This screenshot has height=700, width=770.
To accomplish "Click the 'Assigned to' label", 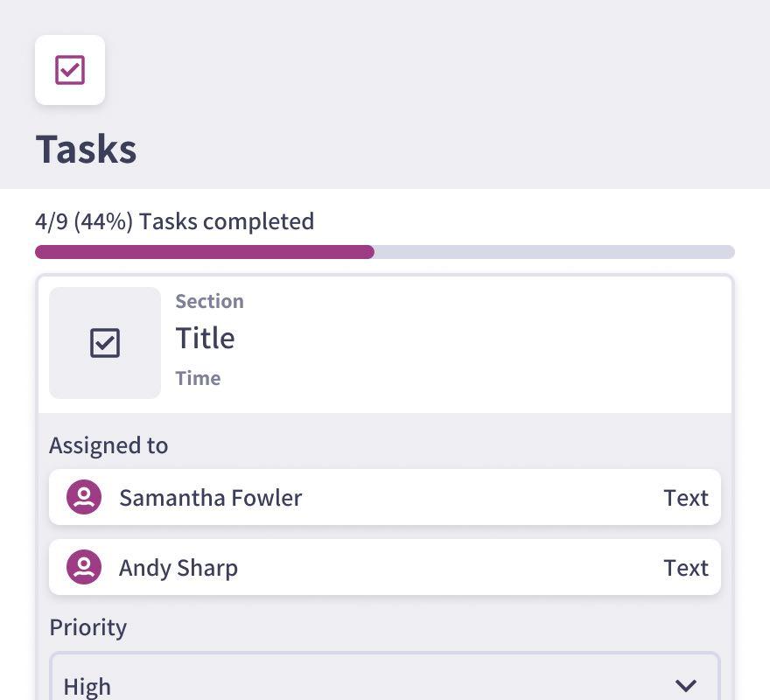I will click(x=108, y=445).
